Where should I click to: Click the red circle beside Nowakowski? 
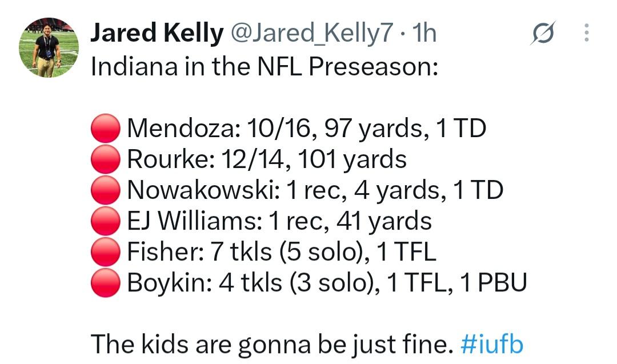coord(106,190)
